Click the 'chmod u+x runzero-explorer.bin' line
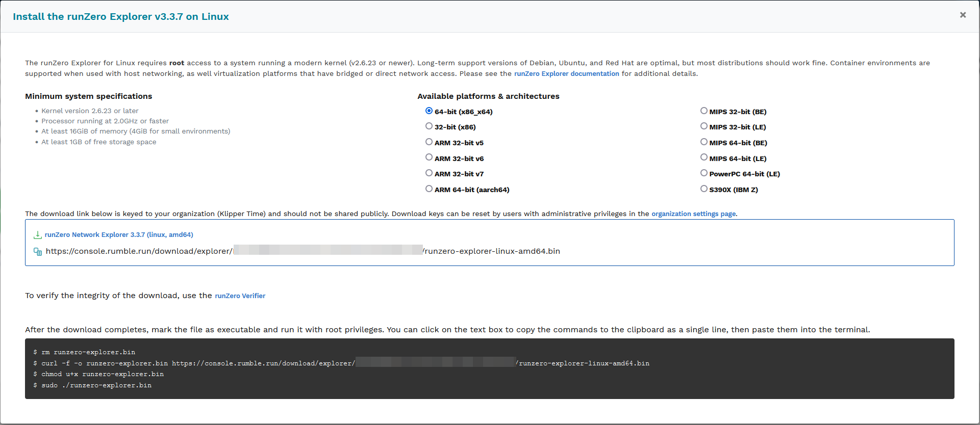The width and height of the screenshot is (980, 425). (x=98, y=374)
